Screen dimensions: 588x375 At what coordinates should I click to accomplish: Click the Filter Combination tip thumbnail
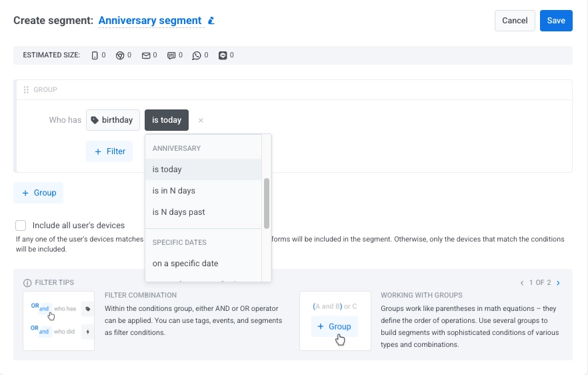click(x=59, y=321)
